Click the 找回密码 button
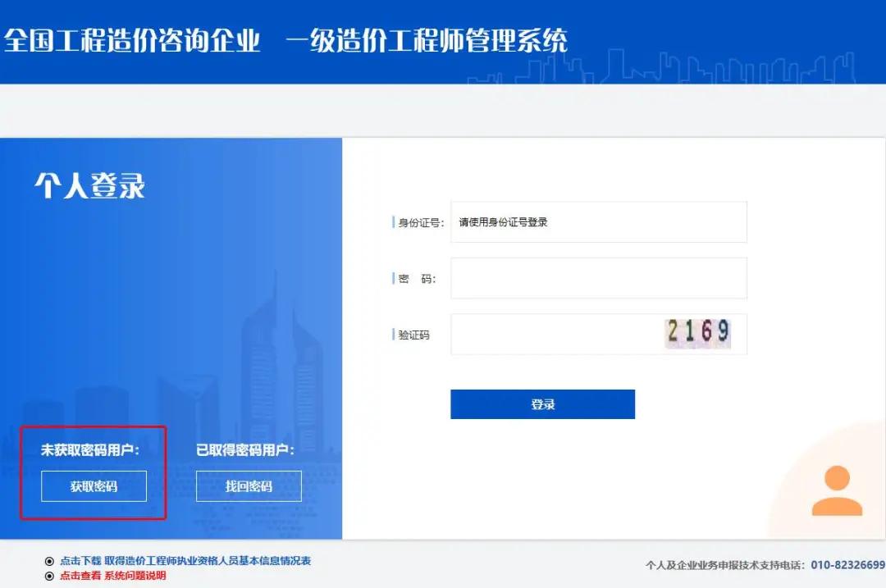 tap(249, 486)
